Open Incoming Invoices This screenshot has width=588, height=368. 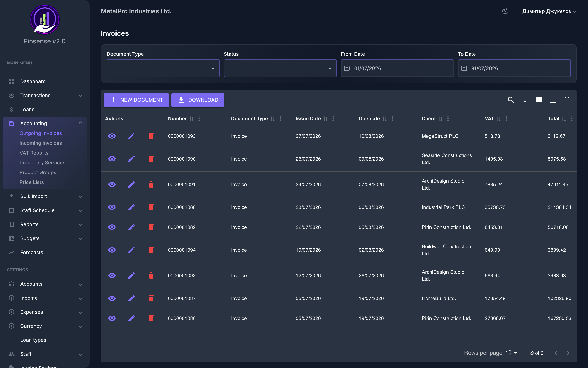click(41, 143)
